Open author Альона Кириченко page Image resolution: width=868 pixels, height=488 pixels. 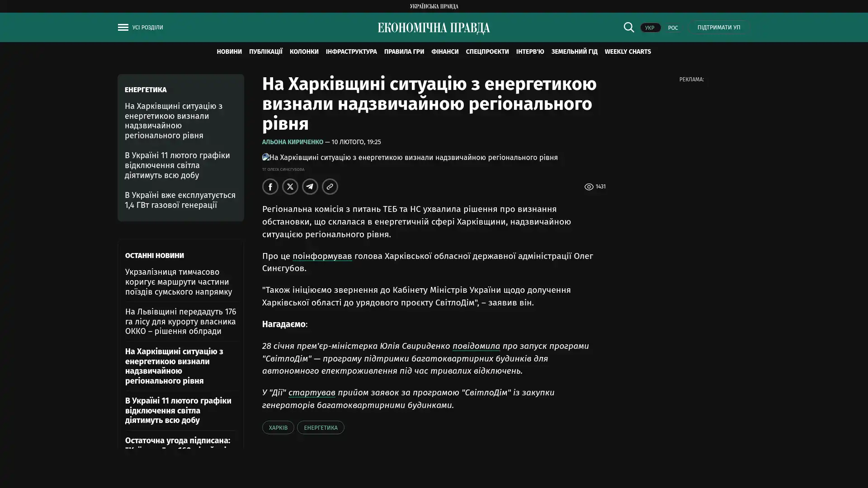[x=292, y=142]
